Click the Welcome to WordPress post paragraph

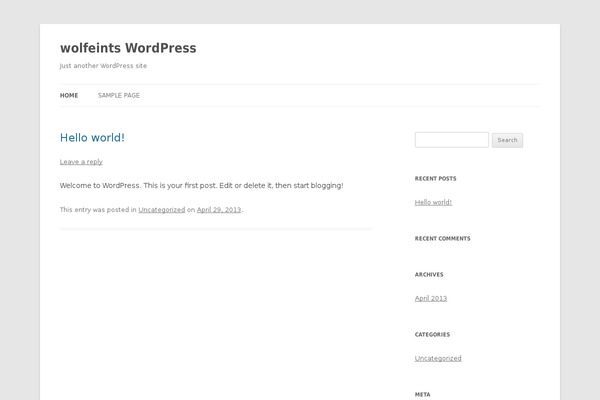click(x=202, y=186)
